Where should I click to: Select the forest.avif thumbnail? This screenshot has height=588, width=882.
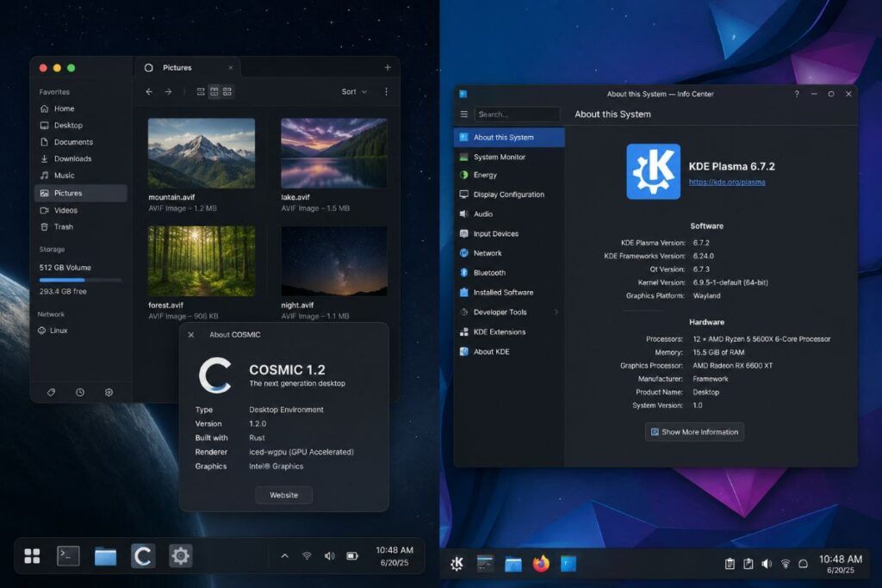tap(202, 261)
